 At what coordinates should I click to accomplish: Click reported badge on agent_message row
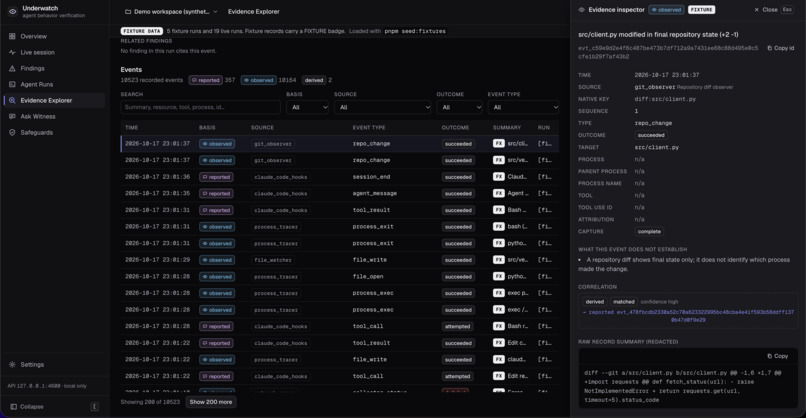click(x=216, y=193)
